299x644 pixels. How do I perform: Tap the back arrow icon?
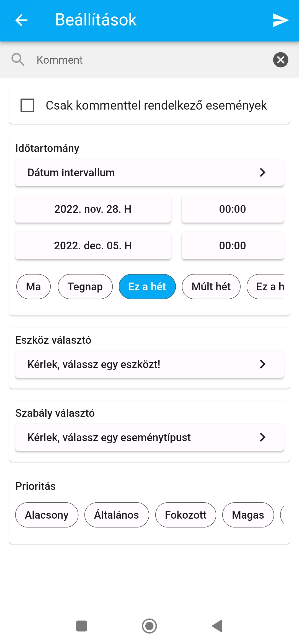pos(21,20)
